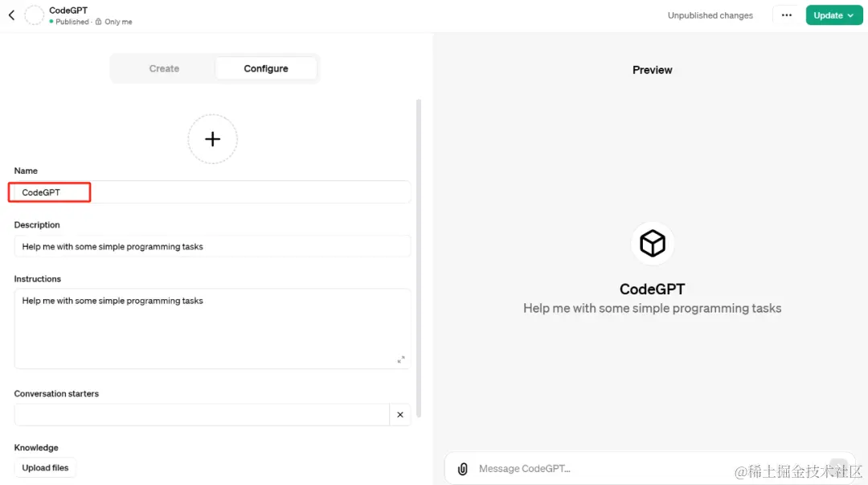Add GPT profile image with plus icon
868x485 pixels.
(212, 138)
